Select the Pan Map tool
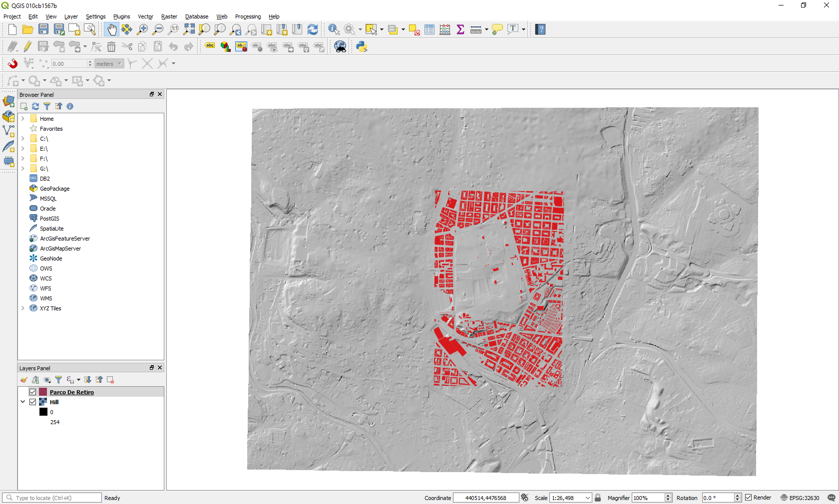Image resolution: width=839 pixels, height=504 pixels. tap(111, 29)
